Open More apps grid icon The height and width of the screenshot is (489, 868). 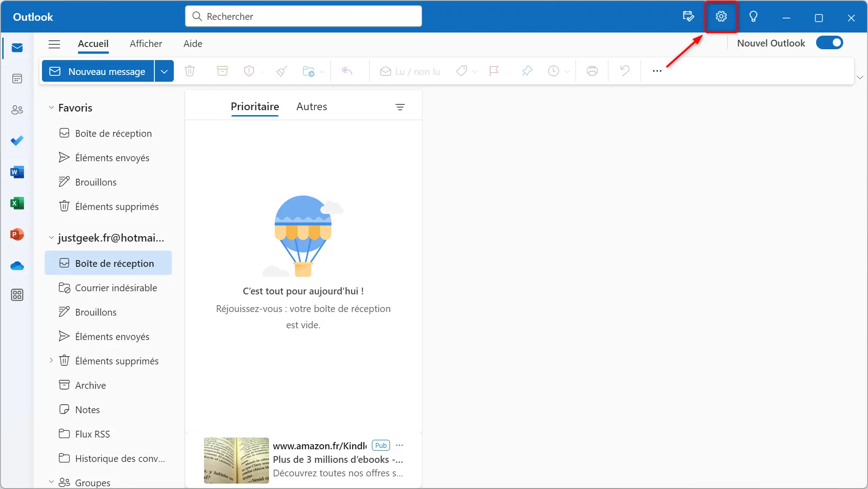pyautogui.click(x=17, y=295)
